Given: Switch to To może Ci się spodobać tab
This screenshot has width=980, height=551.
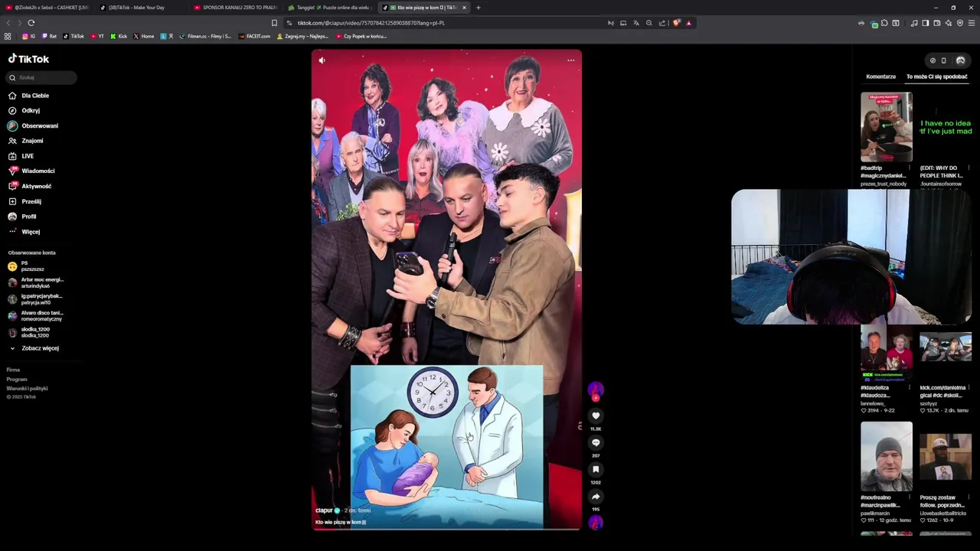Looking at the screenshot, I should coord(936,77).
